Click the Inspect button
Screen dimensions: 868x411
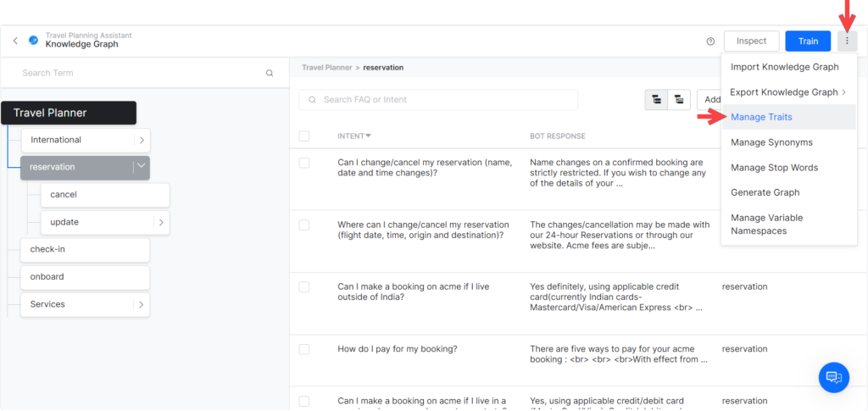751,41
